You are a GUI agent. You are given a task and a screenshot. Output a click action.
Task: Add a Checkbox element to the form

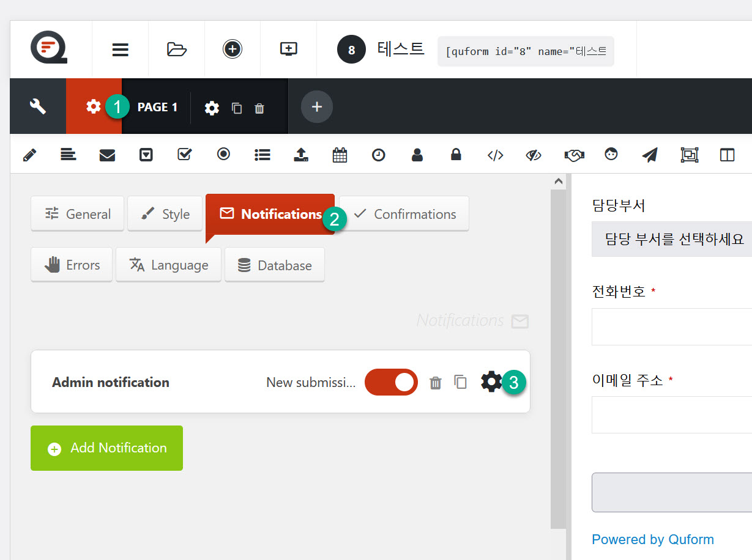tap(185, 155)
